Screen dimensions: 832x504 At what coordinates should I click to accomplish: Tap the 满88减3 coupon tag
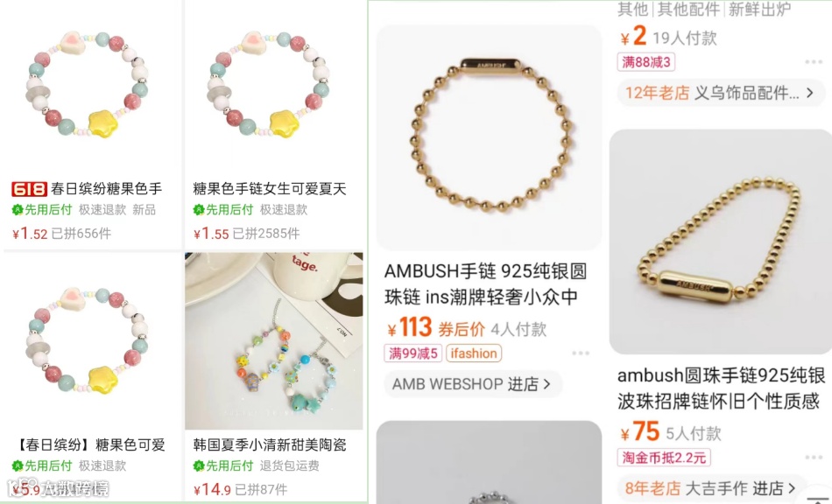(645, 62)
